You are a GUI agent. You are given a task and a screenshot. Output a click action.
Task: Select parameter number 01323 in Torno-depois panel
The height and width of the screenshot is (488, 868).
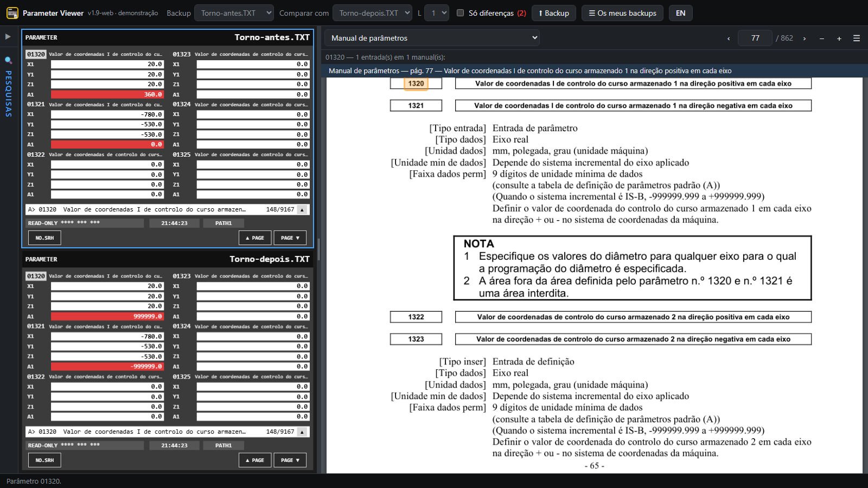182,276
